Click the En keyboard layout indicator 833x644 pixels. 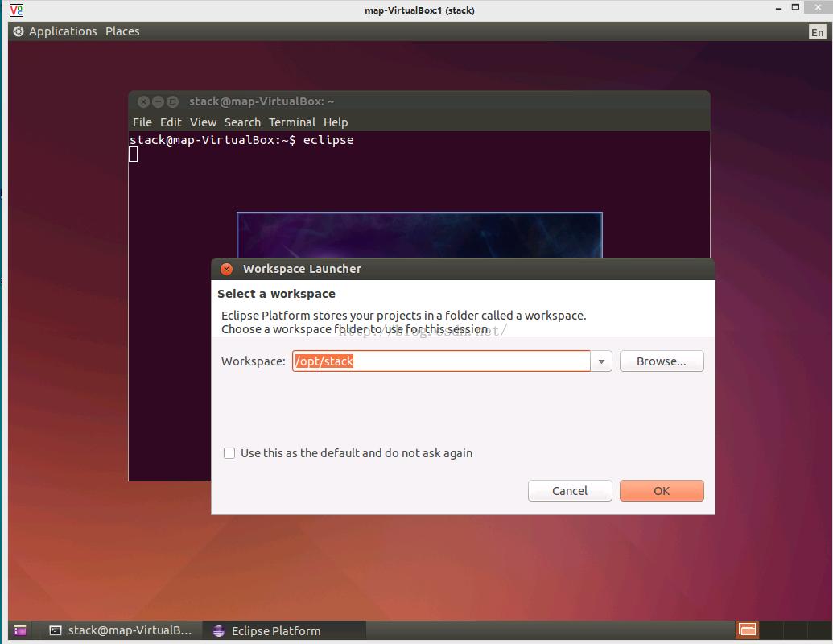click(817, 32)
